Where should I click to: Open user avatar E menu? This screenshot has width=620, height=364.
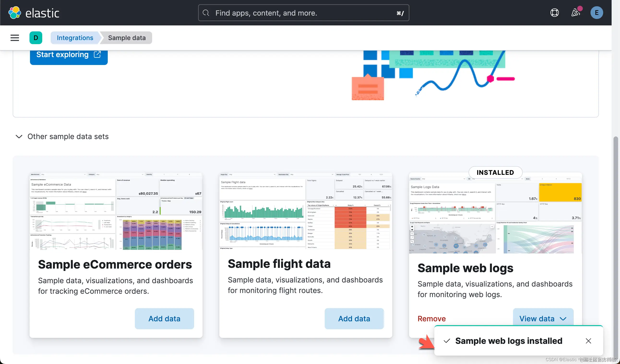(596, 13)
